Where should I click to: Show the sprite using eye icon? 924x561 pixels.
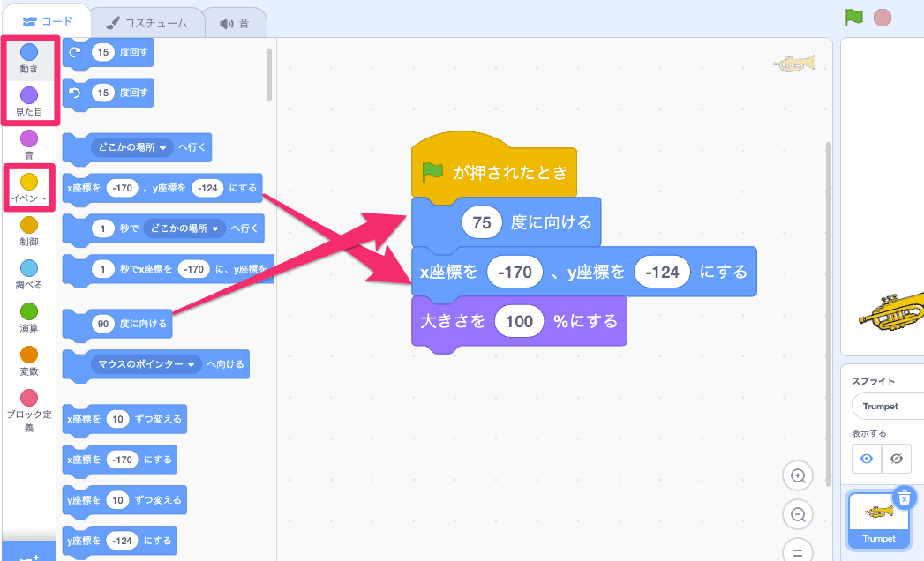tap(867, 459)
